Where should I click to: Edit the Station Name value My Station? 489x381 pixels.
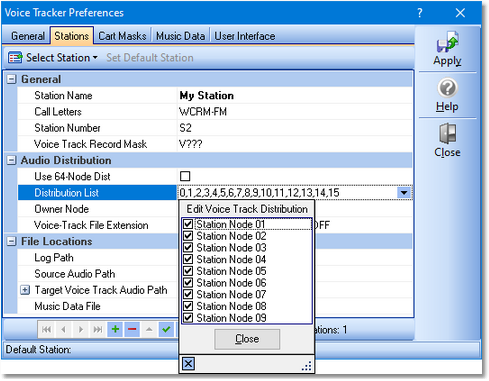point(295,95)
